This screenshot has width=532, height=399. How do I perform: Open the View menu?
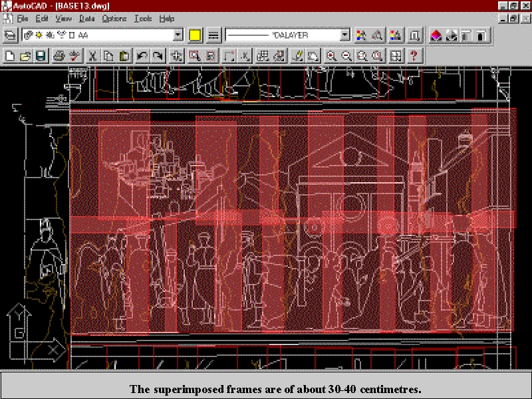point(63,19)
